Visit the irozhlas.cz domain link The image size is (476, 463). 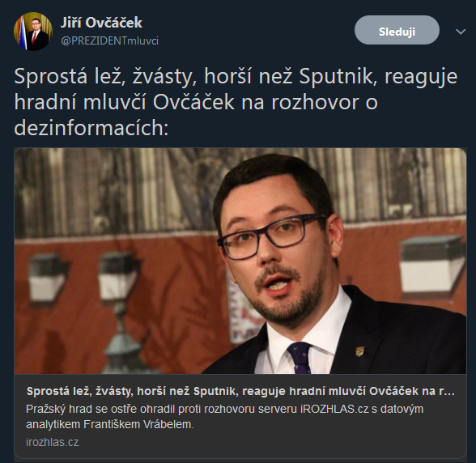[x=52, y=442]
